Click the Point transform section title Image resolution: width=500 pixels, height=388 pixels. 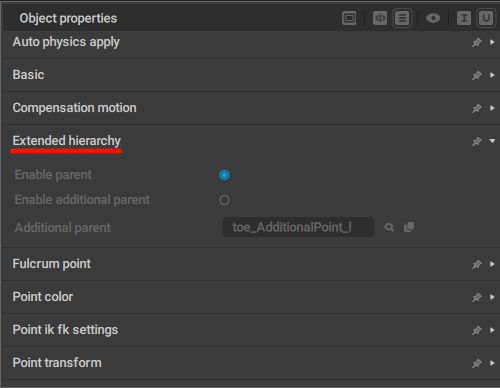coord(57,363)
